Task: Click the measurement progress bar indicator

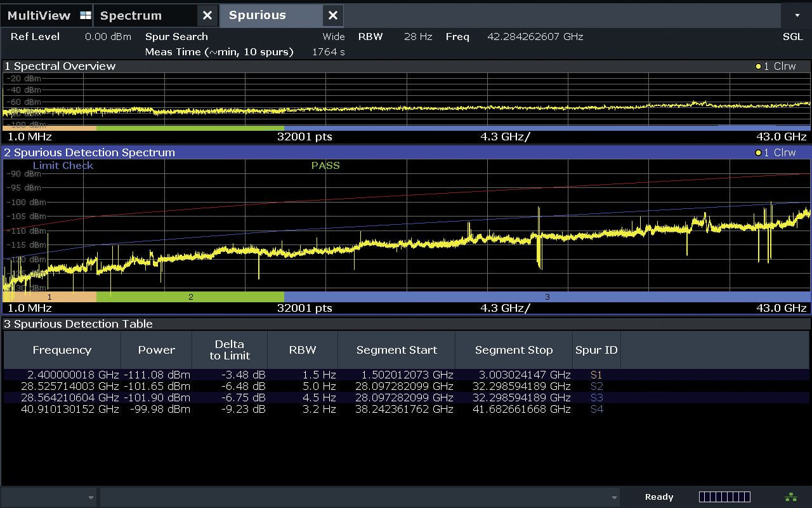Action: click(x=724, y=497)
